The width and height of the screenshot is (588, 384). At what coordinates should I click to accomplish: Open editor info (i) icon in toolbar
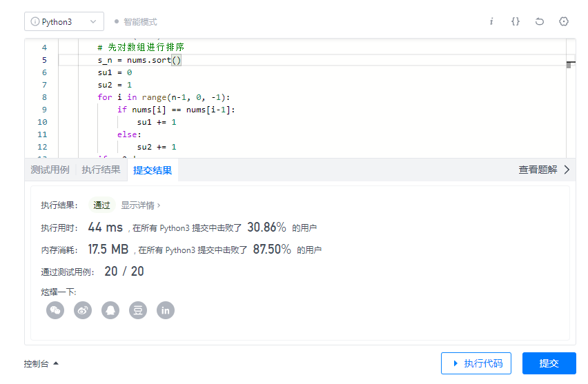click(x=491, y=21)
